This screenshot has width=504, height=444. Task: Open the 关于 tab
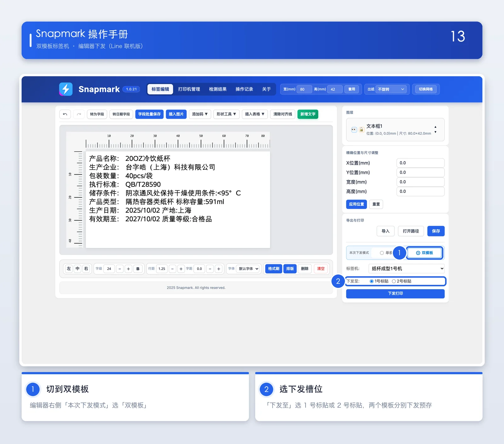pyautogui.click(x=266, y=89)
